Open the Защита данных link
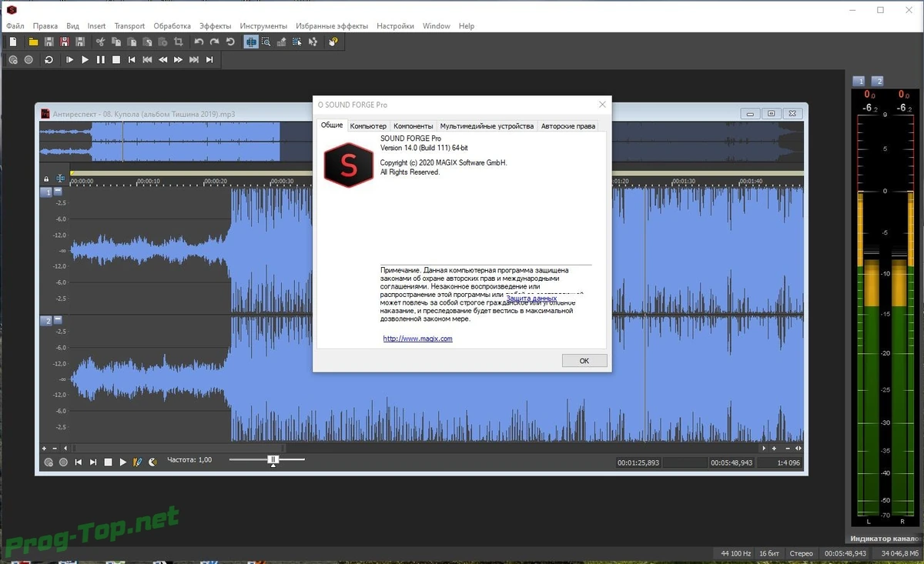The width and height of the screenshot is (924, 564). click(531, 298)
